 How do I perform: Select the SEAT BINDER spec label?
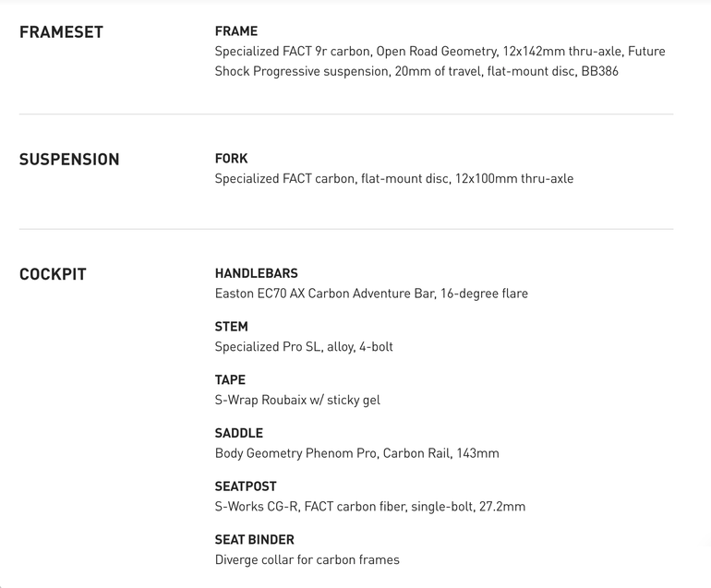click(254, 539)
